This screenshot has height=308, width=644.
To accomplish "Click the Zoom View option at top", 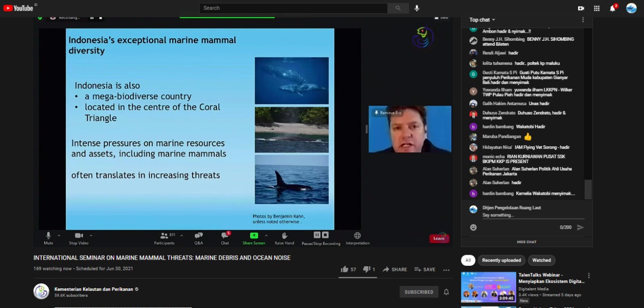I will click(442, 18).
